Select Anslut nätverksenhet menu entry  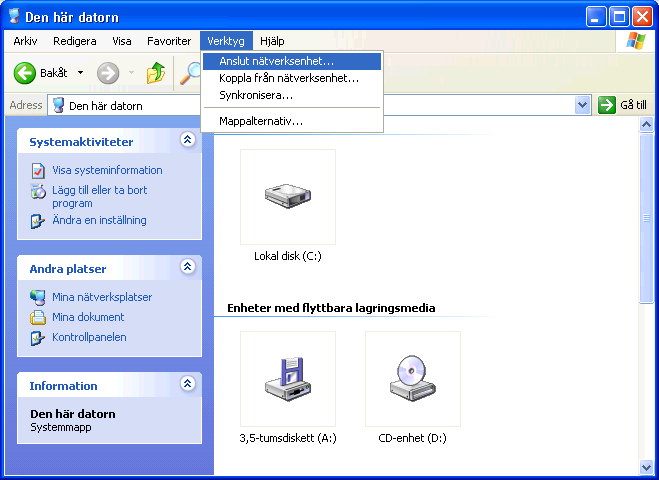pos(277,62)
